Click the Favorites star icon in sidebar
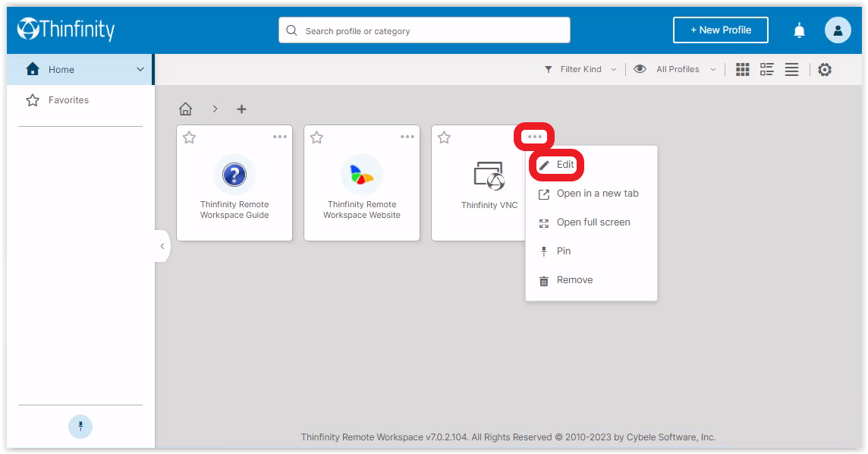The width and height of the screenshot is (868, 454). click(x=33, y=100)
